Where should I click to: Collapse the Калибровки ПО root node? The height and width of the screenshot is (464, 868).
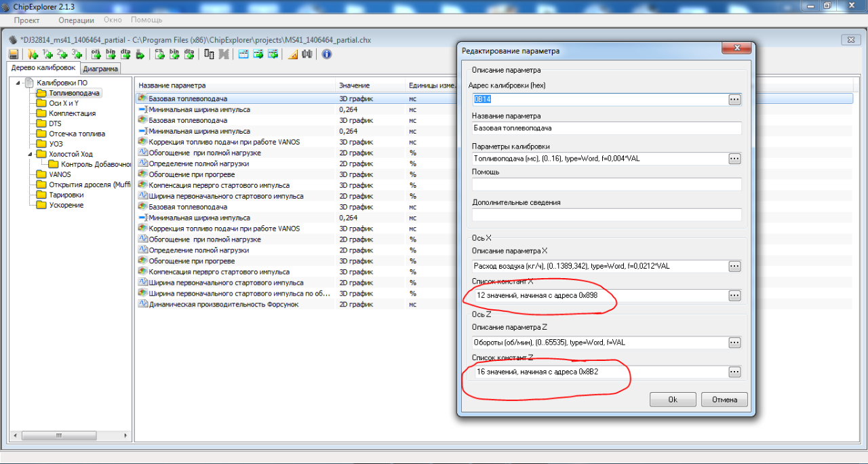(x=18, y=83)
